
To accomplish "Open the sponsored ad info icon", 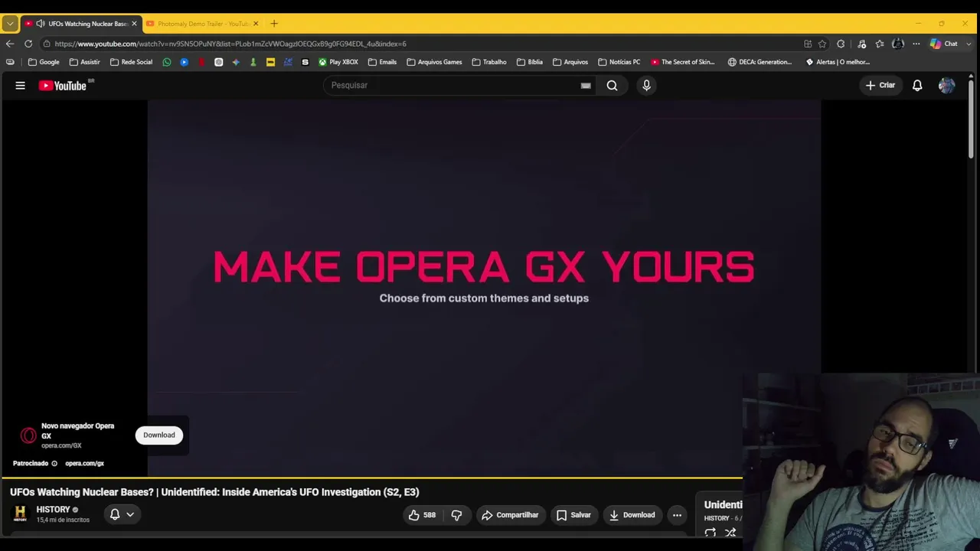I will point(54,464).
